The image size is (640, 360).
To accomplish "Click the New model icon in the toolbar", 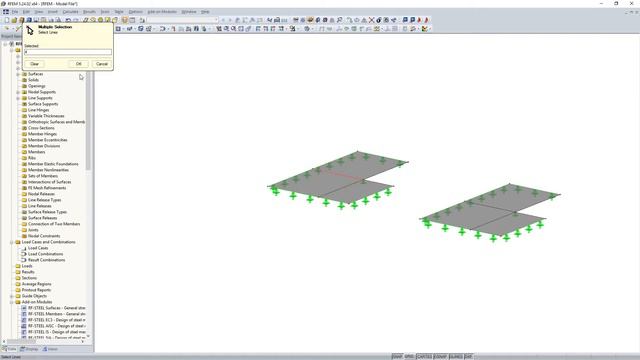I will [7, 20].
